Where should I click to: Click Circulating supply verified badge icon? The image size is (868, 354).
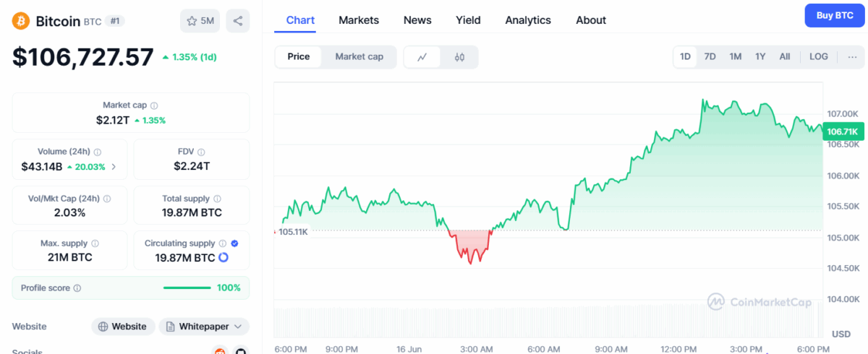coord(234,243)
